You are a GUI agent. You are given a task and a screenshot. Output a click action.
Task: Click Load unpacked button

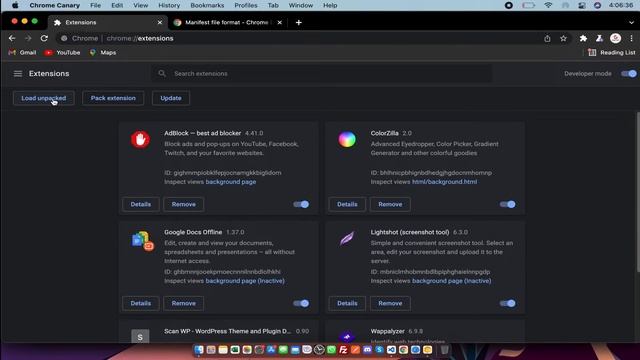coord(44,98)
